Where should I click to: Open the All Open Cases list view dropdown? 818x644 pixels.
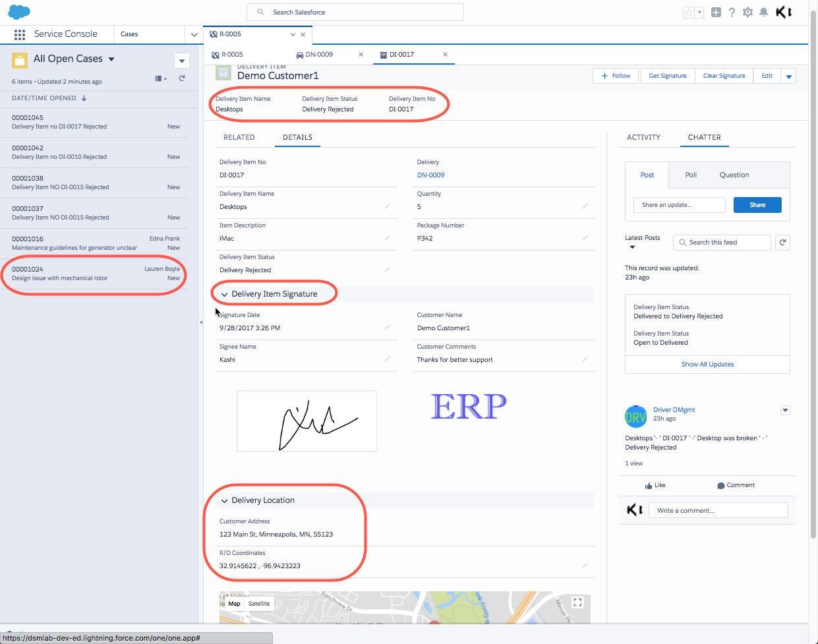(x=111, y=59)
